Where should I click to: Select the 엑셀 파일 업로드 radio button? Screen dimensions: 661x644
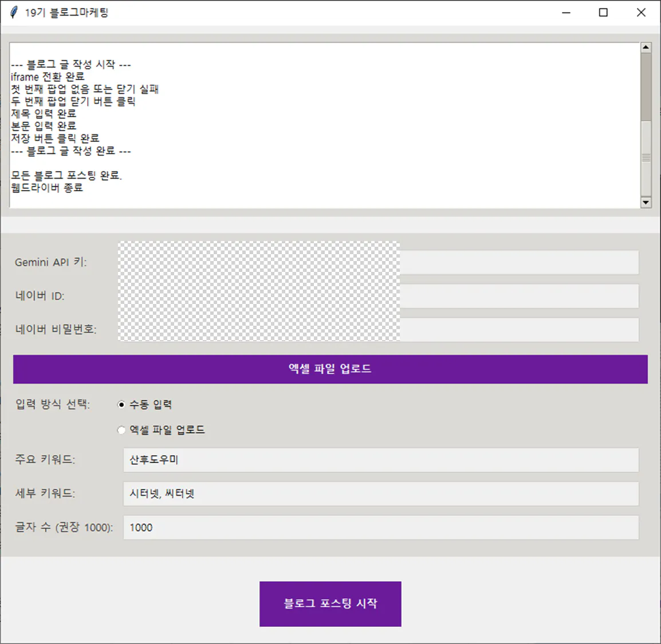coord(121,430)
